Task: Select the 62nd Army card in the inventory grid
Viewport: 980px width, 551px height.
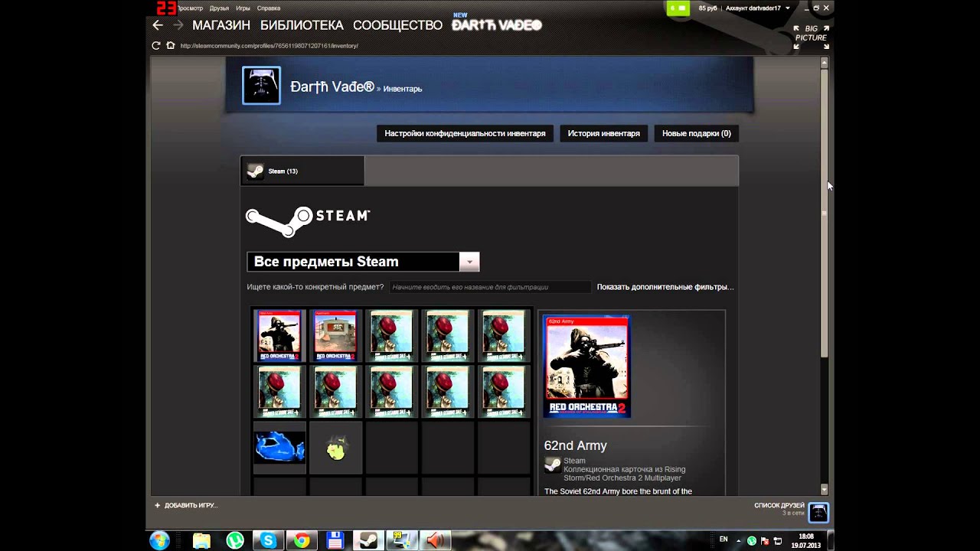Action: tap(279, 335)
